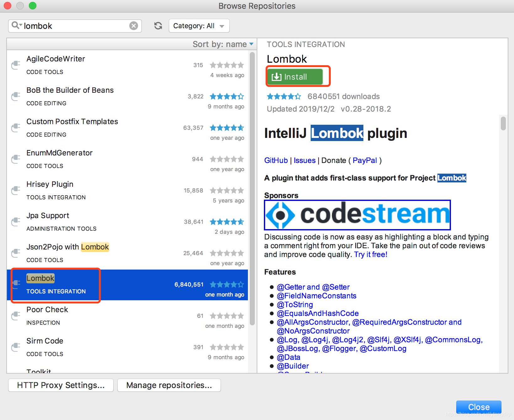The width and height of the screenshot is (514, 420).
Task: Install the Lombok plugin
Action: pyautogui.click(x=295, y=77)
